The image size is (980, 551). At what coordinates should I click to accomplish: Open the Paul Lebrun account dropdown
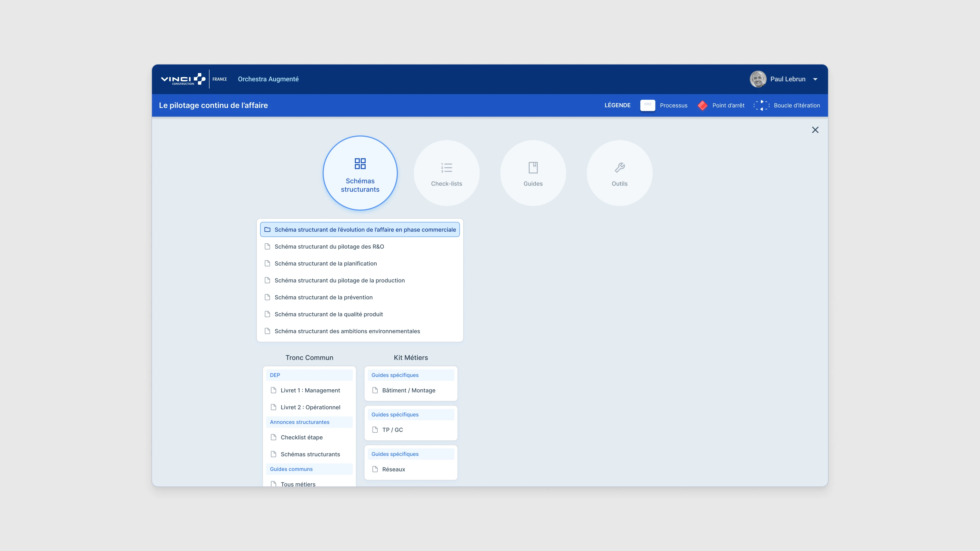pos(816,79)
